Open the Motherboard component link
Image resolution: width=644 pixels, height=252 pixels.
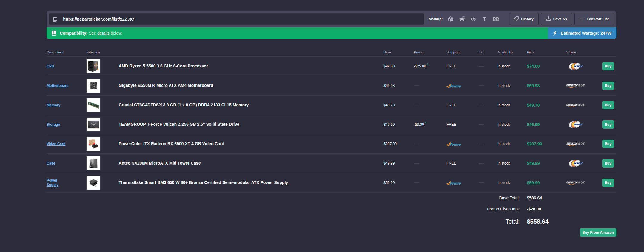[58, 86]
